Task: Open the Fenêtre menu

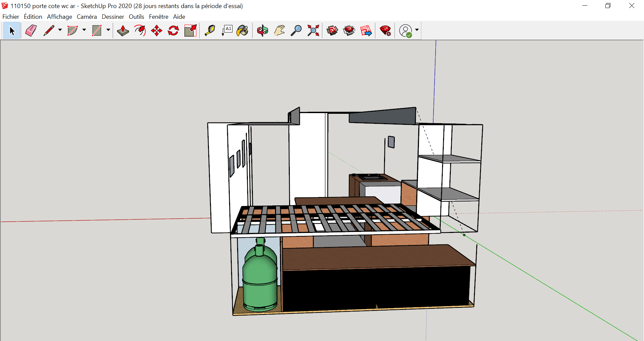Action: point(158,17)
